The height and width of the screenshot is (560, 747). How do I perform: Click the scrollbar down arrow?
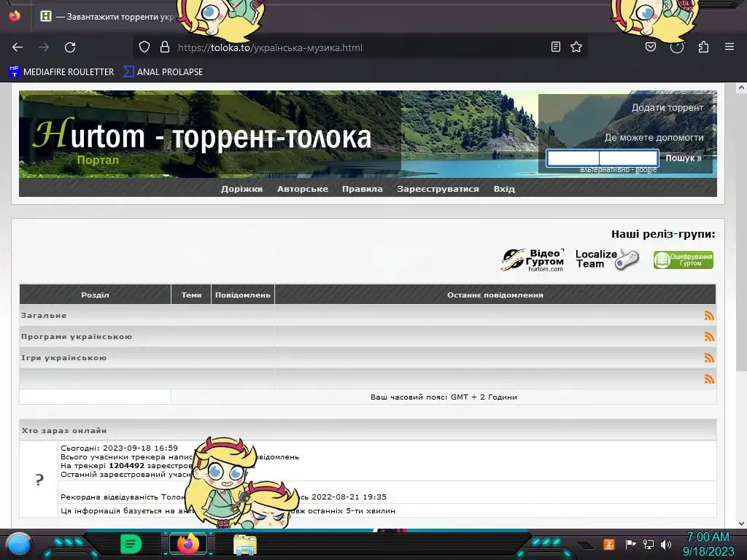pos(741,524)
